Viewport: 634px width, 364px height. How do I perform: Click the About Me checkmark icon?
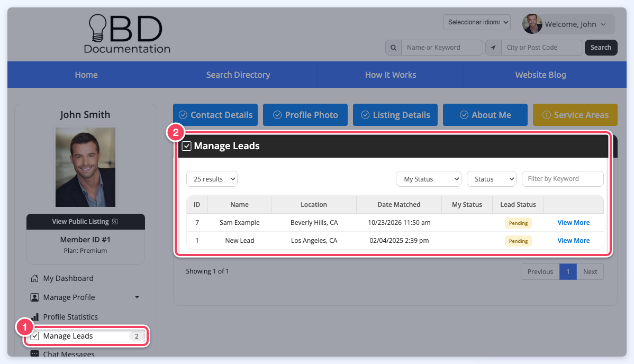(464, 115)
